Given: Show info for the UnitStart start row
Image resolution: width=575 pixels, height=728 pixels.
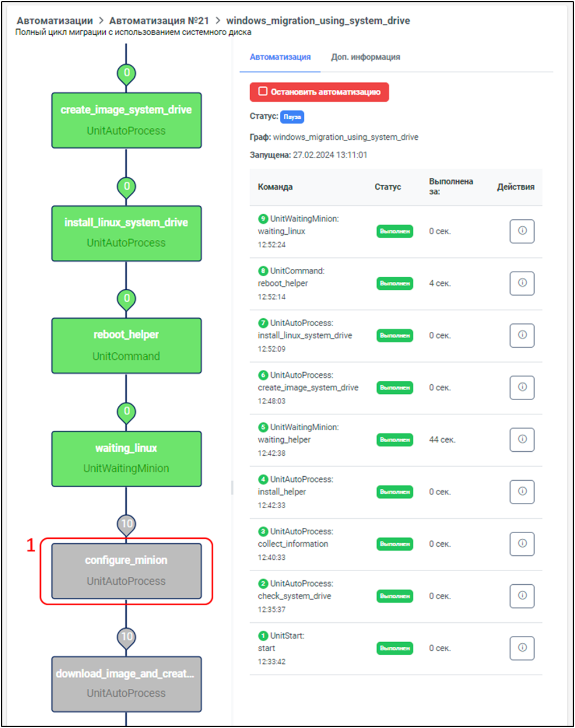Looking at the screenshot, I should pyautogui.click(x=522, y=648).
